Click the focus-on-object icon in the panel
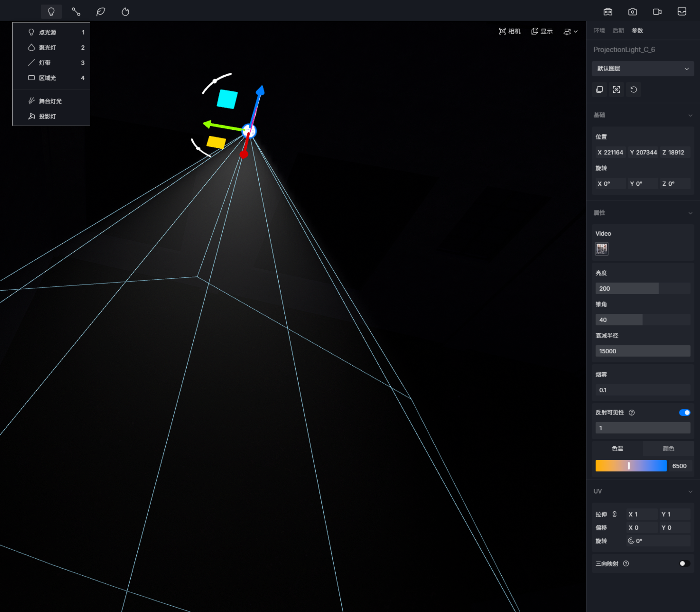This screenshot has width=700, height=612. coord(616,90)
